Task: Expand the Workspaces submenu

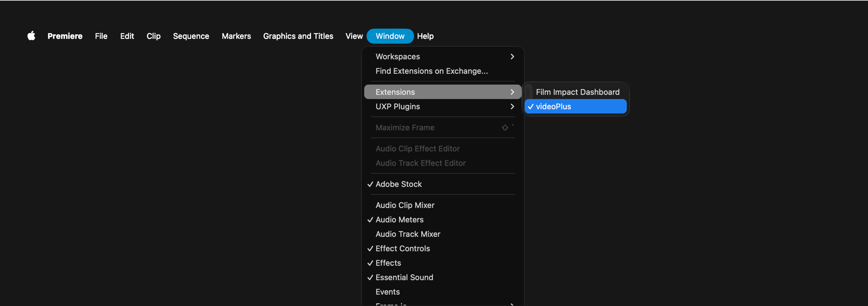Action: point(443,56)
